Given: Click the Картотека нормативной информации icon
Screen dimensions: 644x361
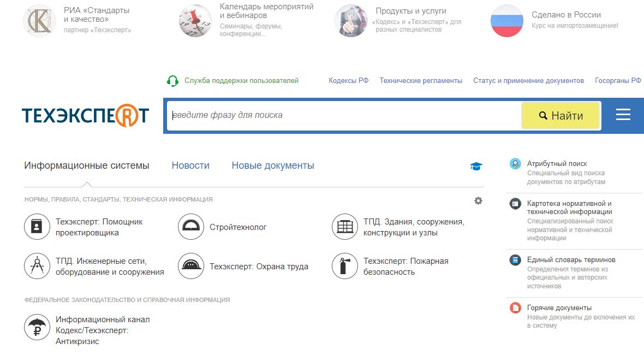Looking at the screenshot, I should point(515,204).
